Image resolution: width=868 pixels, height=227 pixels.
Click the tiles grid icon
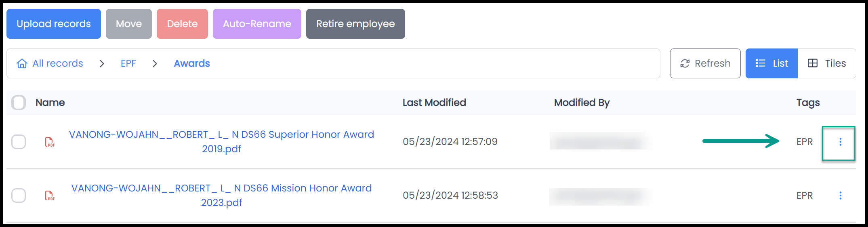click(813, 63)
